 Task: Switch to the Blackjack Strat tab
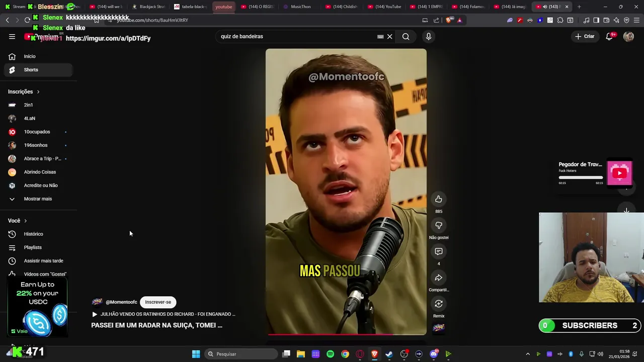(148, 7)
